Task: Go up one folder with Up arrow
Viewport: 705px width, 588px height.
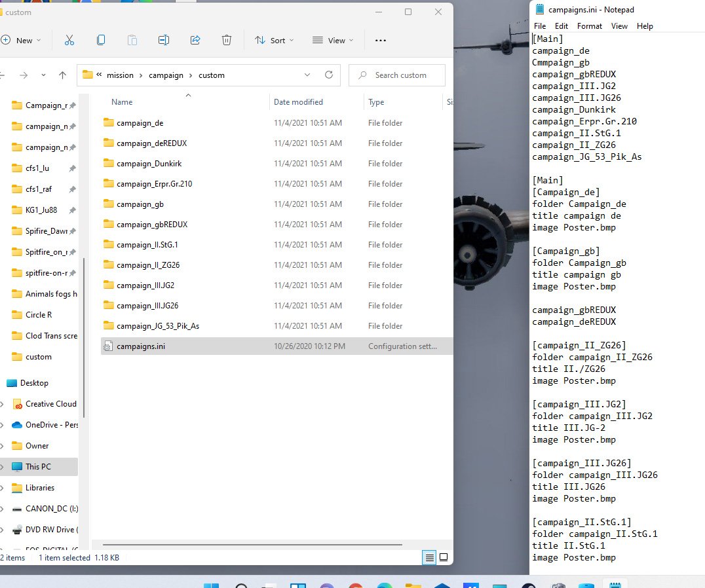Action: pyautogui.click(x=62, y=75)
